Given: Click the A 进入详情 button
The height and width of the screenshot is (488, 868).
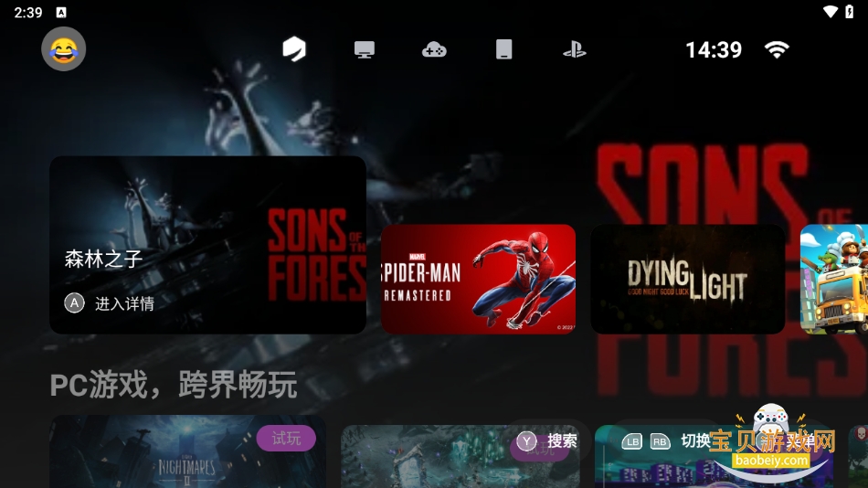Looking at the screenshot, I should pyautogui.click(x=110, y=303).
